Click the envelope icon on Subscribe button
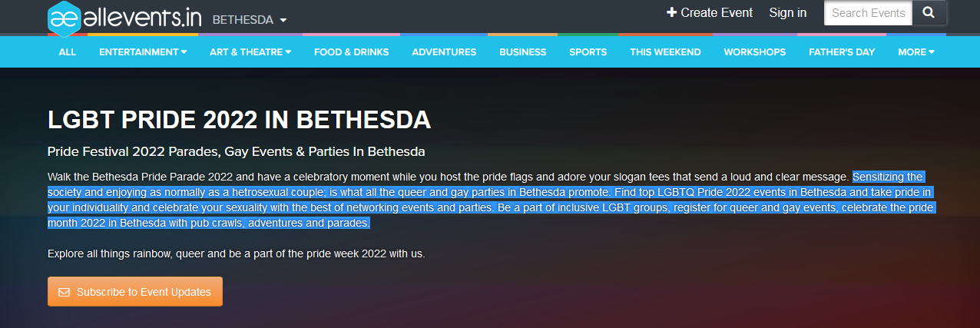Screen dimensions: 980x328 tap(64, 292)
